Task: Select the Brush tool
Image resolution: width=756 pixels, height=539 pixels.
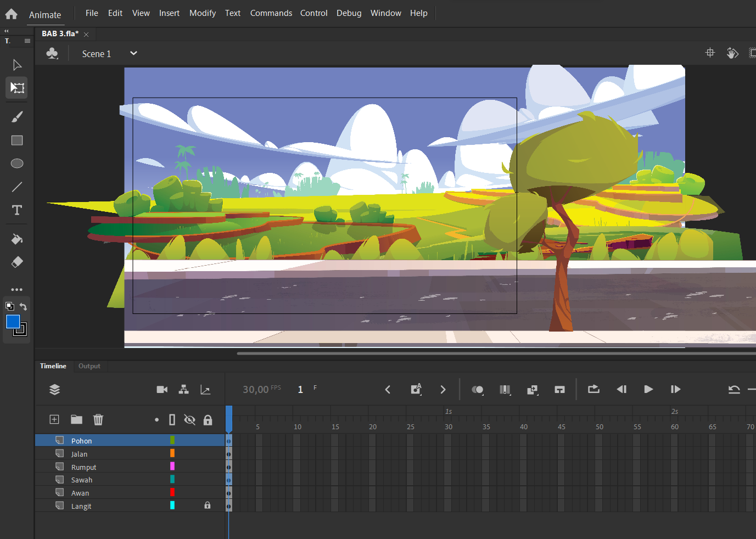Action: 17,117
